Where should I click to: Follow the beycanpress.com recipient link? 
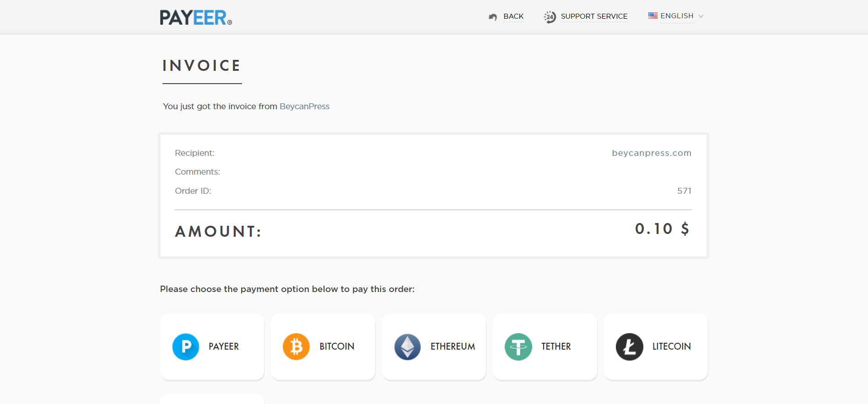652,153
